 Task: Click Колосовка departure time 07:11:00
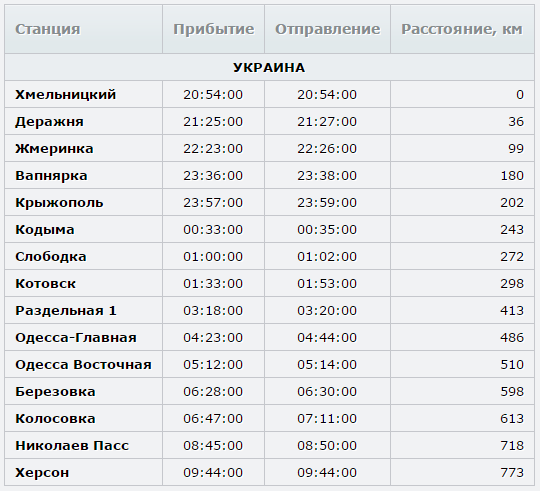[x=327, y=419]
